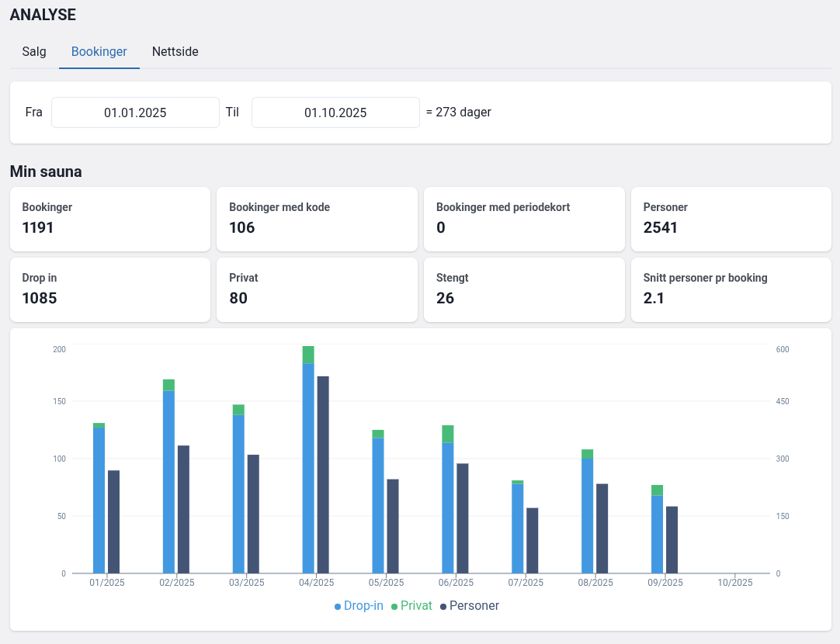This screenshot has height=644, width=840.
Task: Select the Bookinger tab
Action: 99,52
